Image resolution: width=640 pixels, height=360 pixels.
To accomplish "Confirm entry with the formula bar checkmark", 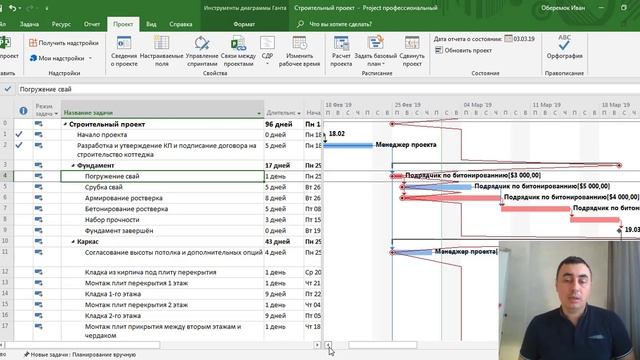I will (7, 89).
